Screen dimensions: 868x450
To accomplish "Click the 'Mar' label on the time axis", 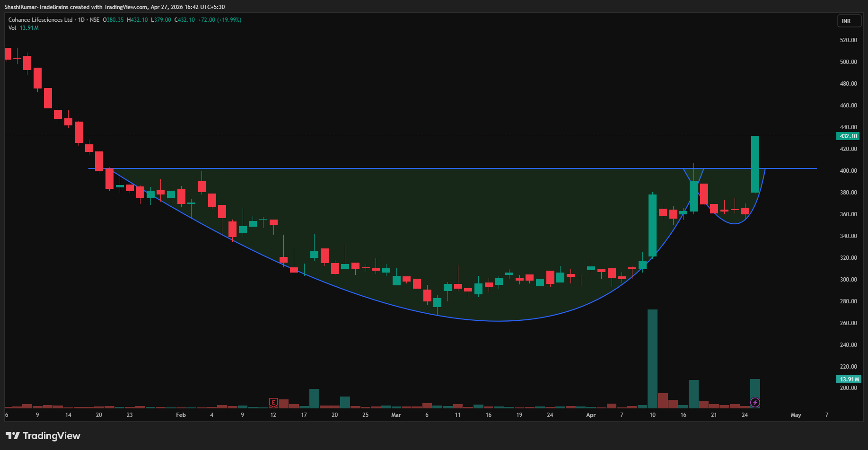I will (396, 415).
